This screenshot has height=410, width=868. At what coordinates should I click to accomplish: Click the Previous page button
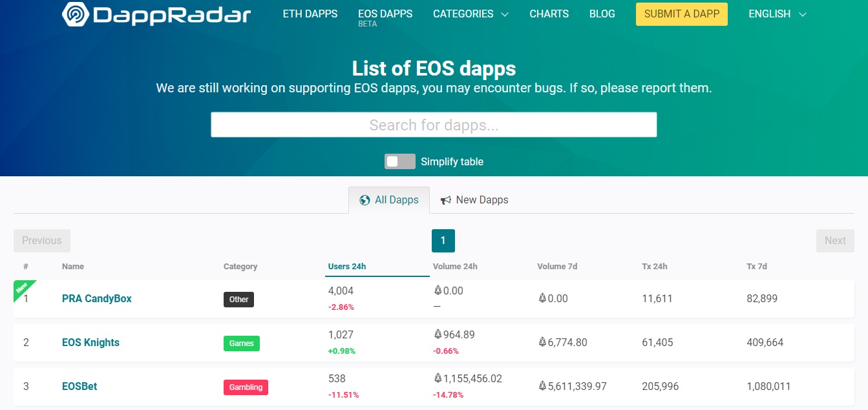(x=42, y=240)
